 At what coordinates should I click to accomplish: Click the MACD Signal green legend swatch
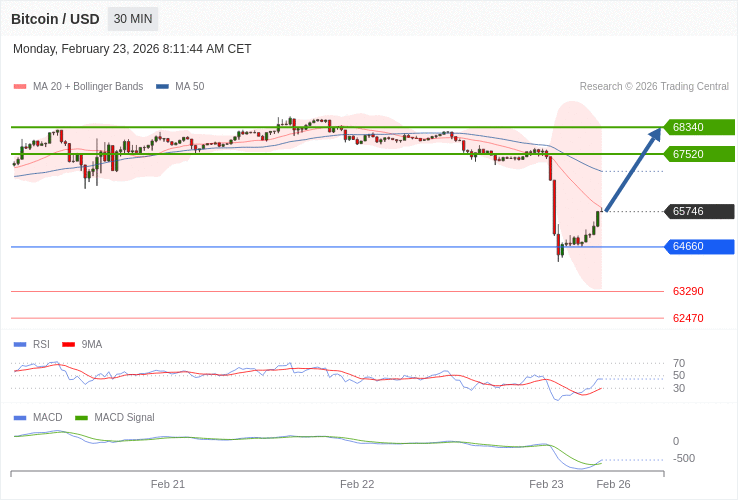[81, 418]
